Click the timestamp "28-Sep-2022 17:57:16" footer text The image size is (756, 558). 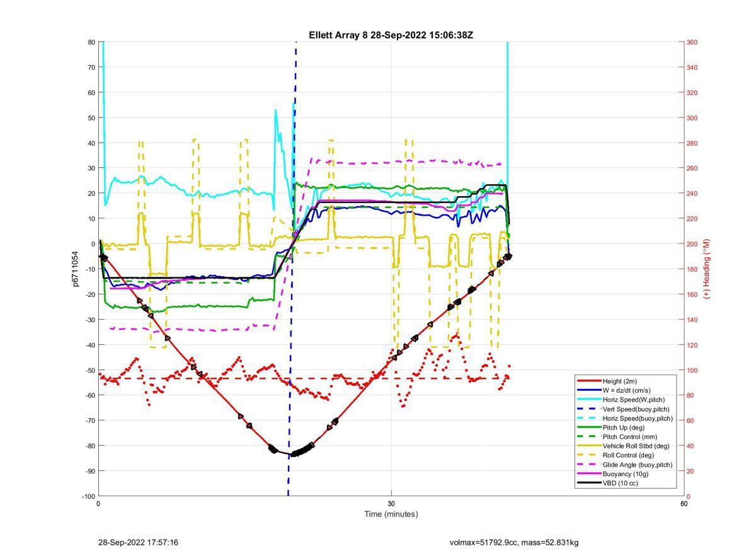[138, 542]
